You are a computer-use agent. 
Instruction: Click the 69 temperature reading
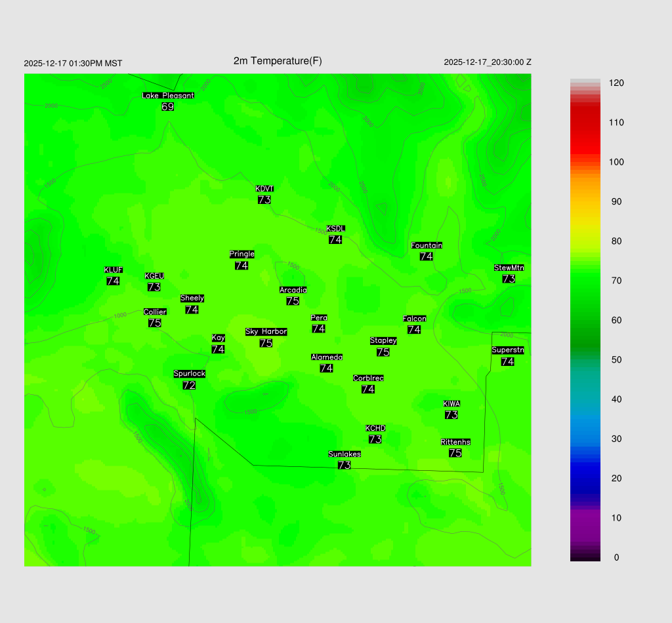(x=168, y=106)
